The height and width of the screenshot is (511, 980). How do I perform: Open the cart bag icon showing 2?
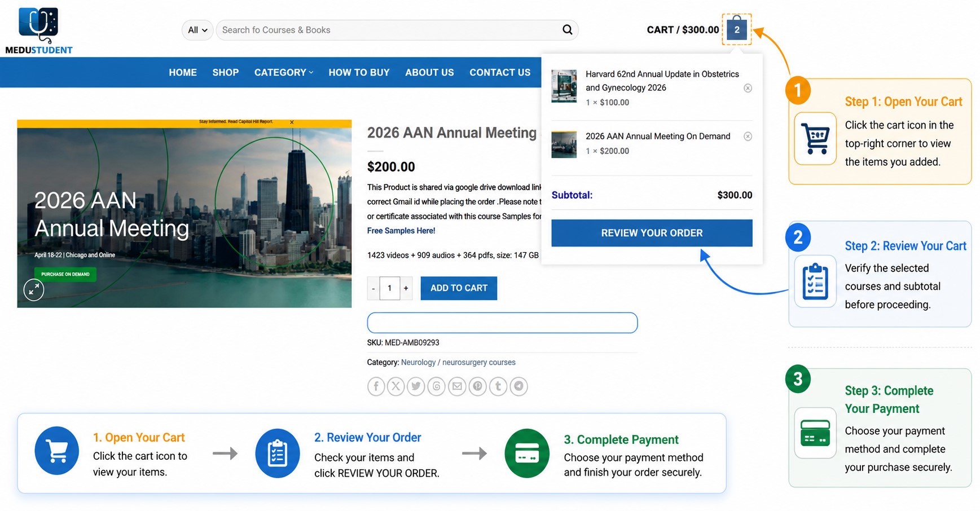coord(737,29)
